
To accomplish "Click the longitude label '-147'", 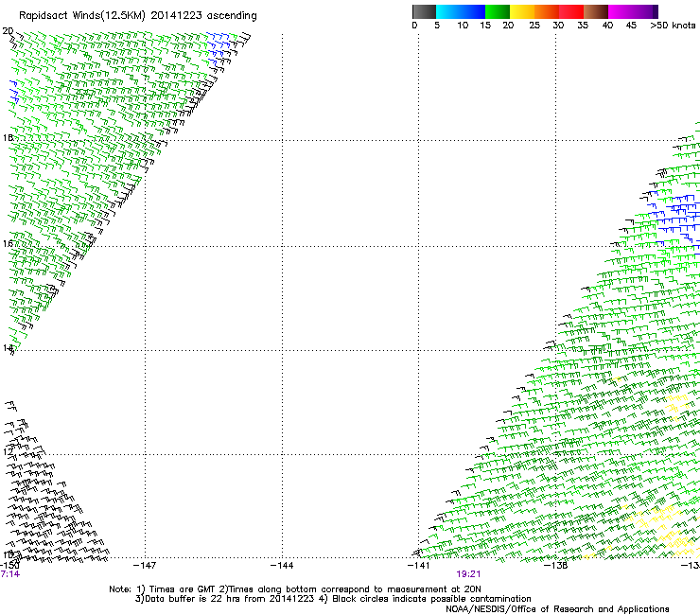I will 145,566.
